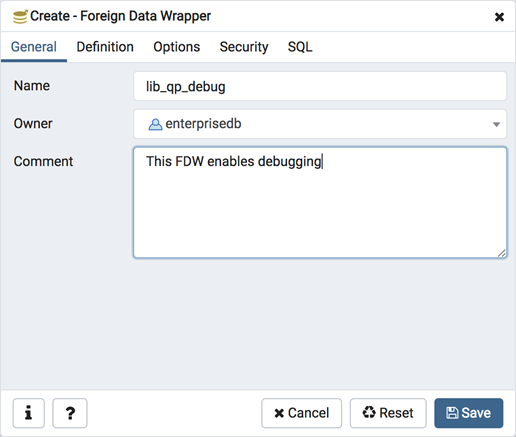Click the Comment box resize handle
This screenshot has height=437, width=516.
[x=502, y=253]
